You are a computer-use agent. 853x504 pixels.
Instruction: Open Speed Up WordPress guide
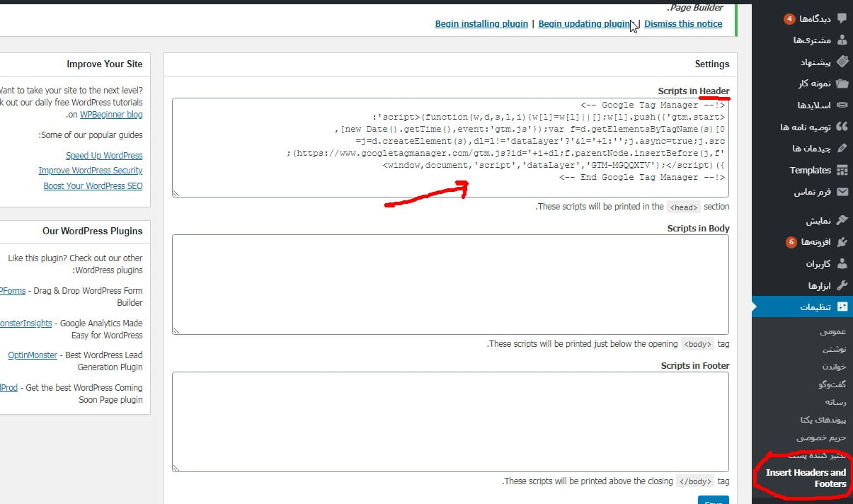pos(104,155)
